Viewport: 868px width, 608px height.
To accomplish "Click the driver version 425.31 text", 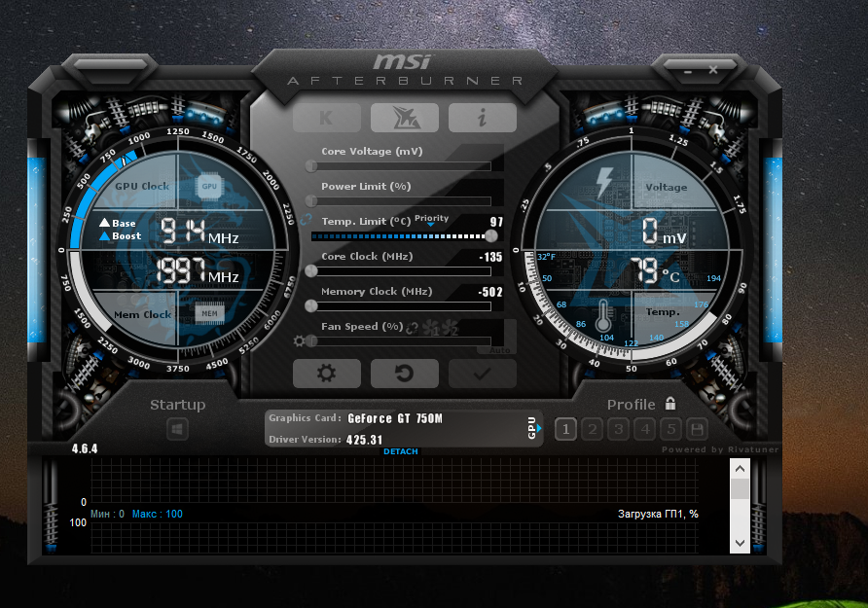I will 364,440.
